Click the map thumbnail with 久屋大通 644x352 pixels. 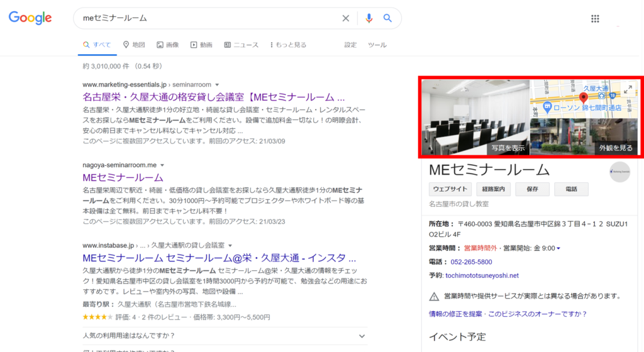[x=584, y=99]
